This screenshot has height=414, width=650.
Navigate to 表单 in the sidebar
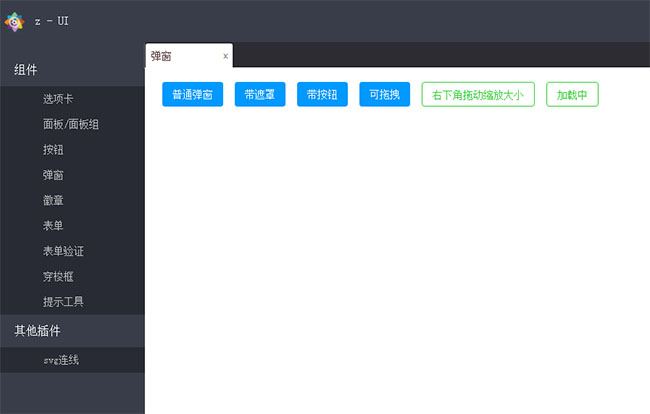point(53,225)
